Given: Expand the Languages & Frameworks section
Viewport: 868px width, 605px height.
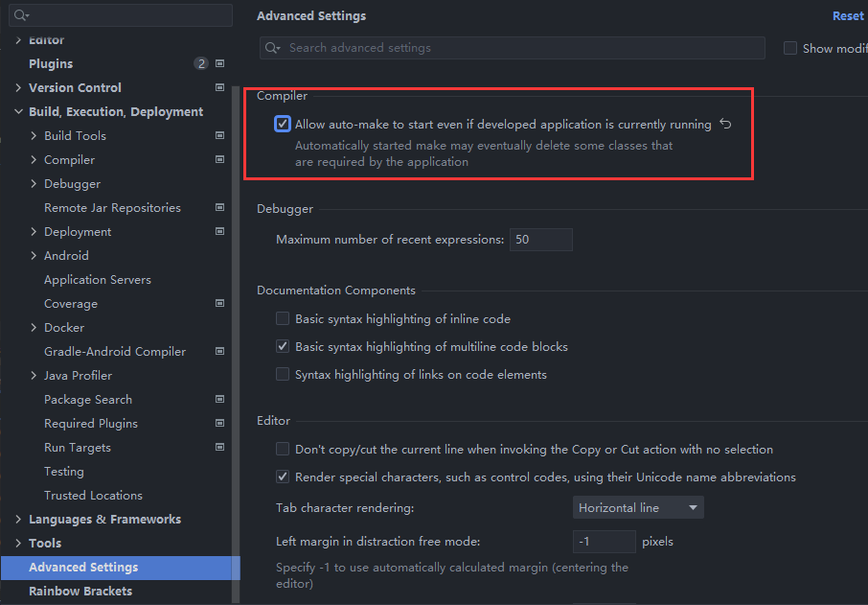Looking at the screenshot, I should (18, 520).
